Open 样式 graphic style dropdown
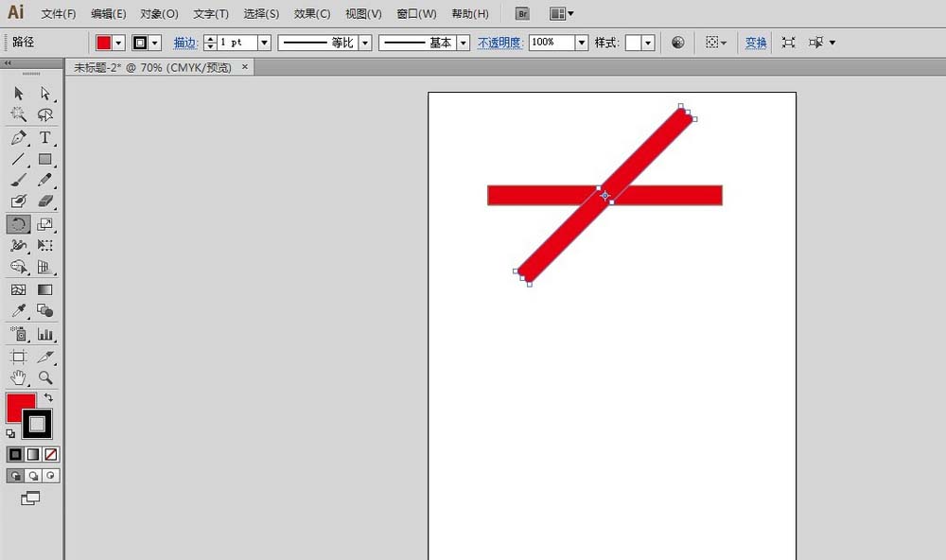The image size is (946, 560). point(648,43)
